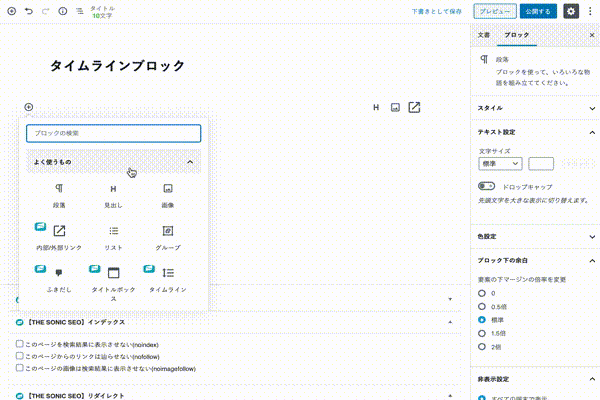Check the noimagefollow checkbox
Viewport: 600px width, 400px height.
[x=20, y=368]
